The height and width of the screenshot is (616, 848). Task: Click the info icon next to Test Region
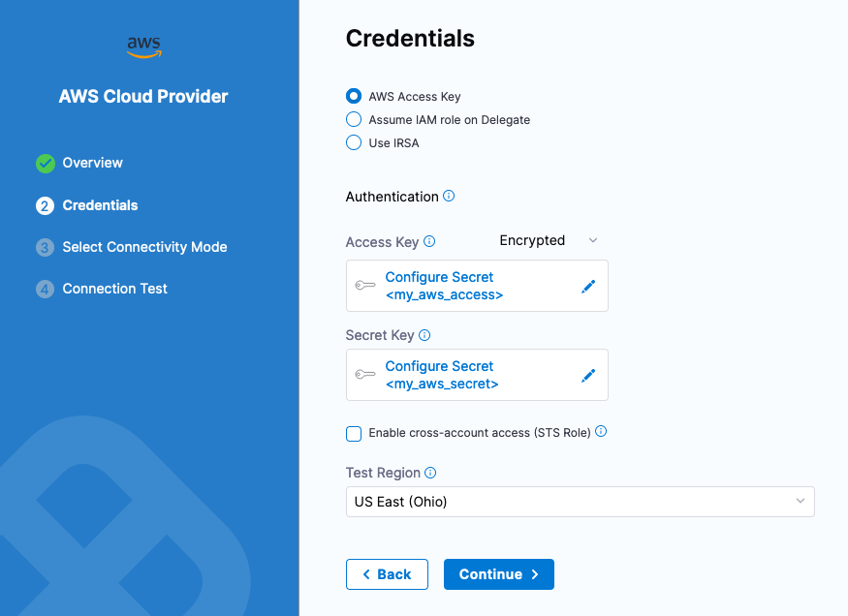429,473
